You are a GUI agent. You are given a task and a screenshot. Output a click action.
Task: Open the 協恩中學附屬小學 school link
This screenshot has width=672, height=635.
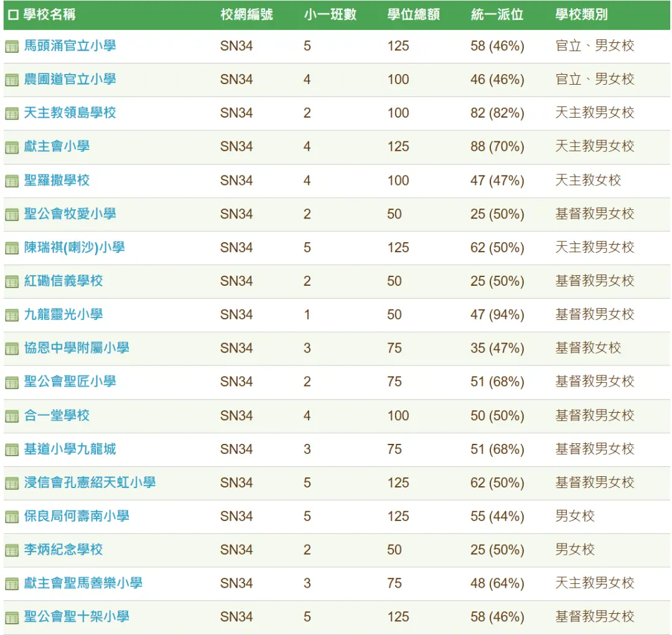click(x=77, y=348)
